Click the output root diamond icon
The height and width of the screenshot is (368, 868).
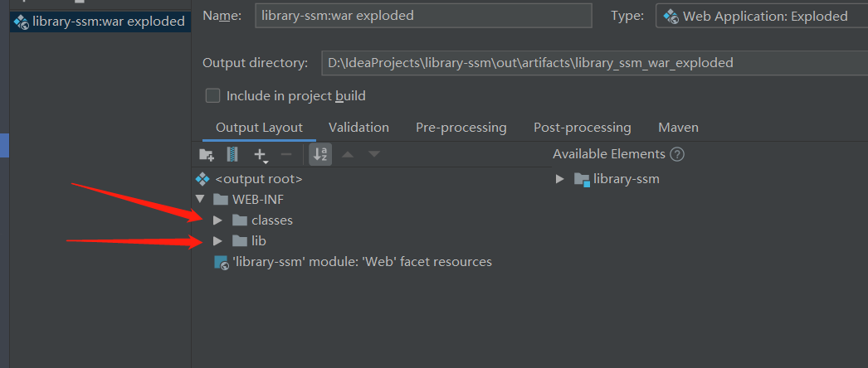click(x=202, y=179)
